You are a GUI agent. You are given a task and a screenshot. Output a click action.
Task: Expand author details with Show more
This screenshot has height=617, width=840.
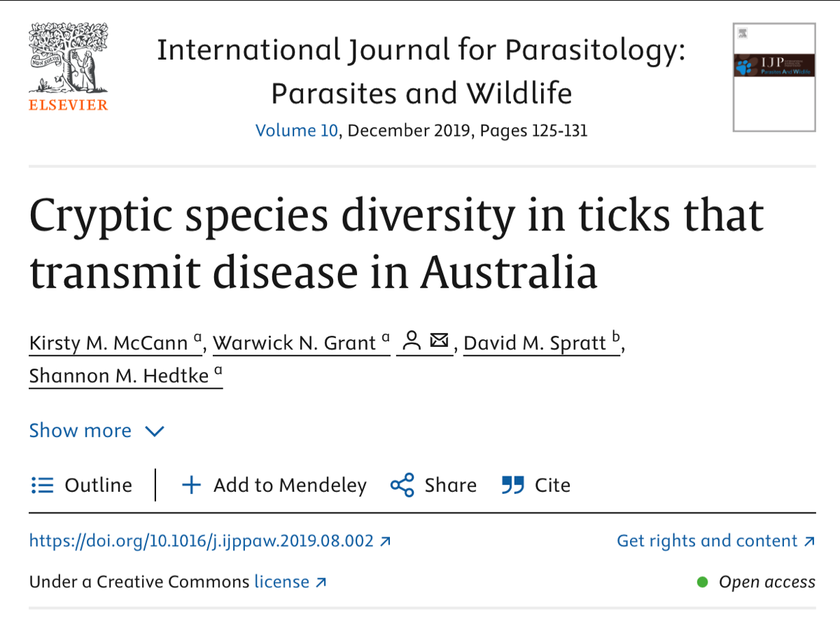pos(80,431)
